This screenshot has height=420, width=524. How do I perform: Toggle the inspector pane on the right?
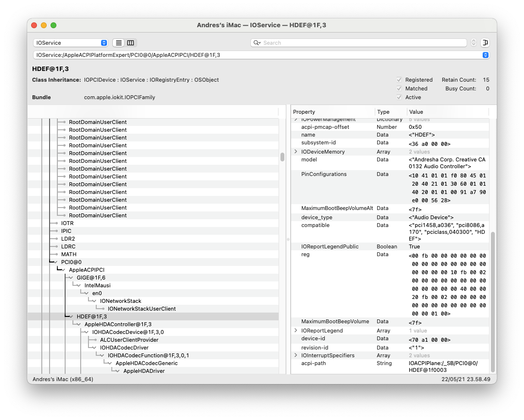[x=485, y=42]
